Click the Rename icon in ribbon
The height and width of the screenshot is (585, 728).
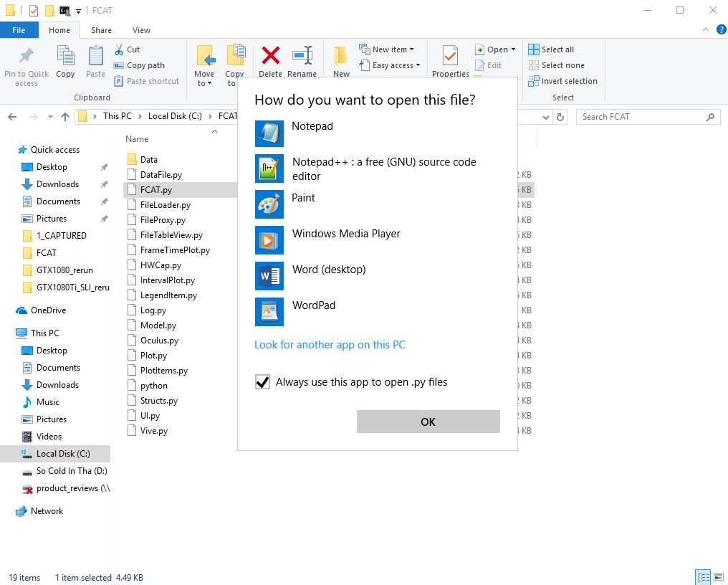(x=302, y=56)
